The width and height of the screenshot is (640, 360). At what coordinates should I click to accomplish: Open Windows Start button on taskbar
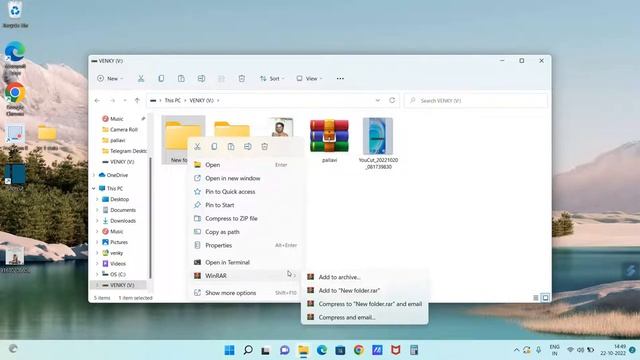tap(230, 350)
